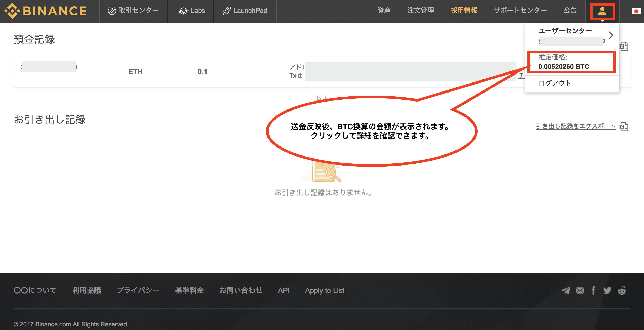Open Apply to List footer link

pos(324,290)
